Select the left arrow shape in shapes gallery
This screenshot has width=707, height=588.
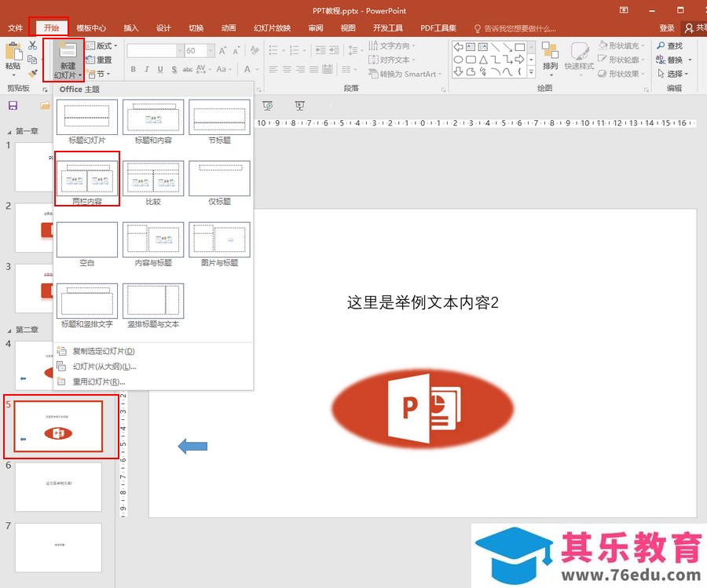point(458,47)
